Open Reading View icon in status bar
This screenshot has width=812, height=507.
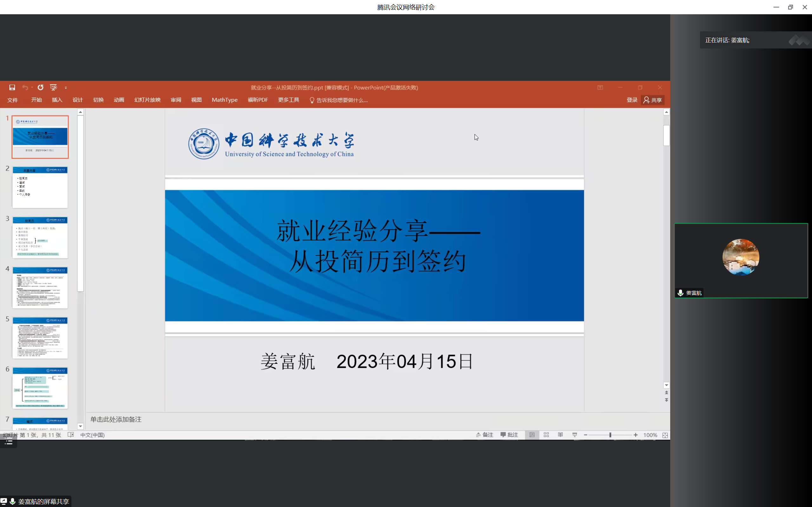[560, 435]
